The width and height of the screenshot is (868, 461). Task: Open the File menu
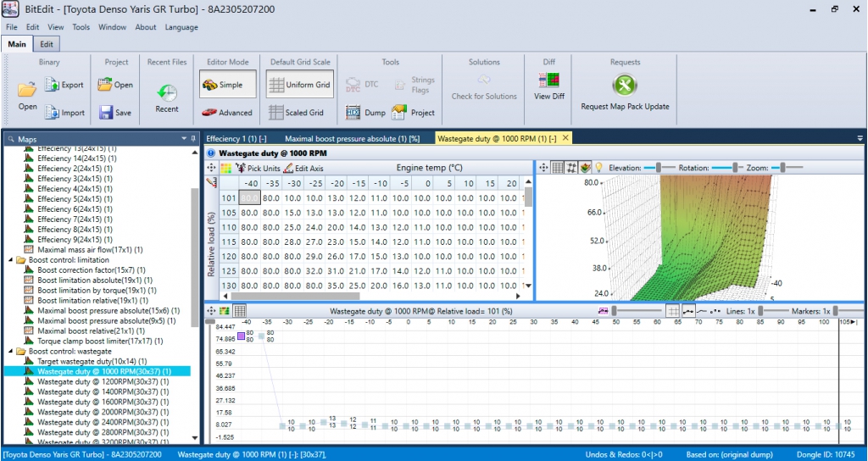point(12,27)
